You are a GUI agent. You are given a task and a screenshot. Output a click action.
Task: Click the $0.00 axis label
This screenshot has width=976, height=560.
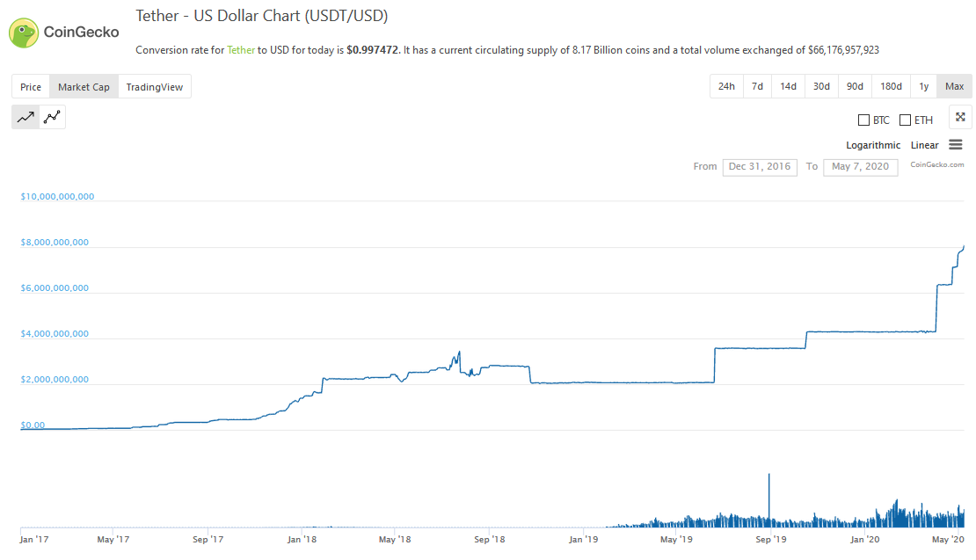(33, 425)
